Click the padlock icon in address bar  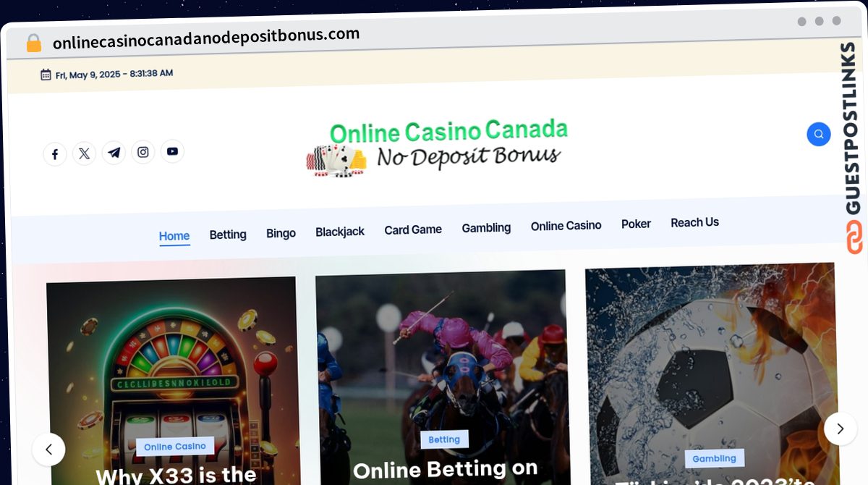(33, 43)
